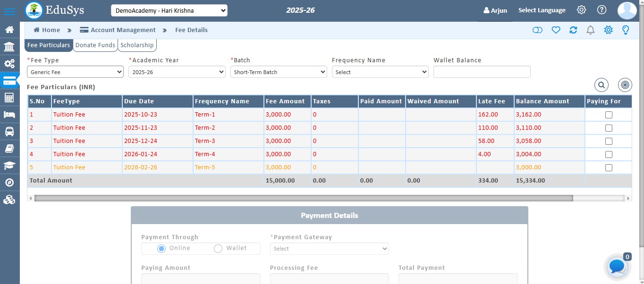This screenshot has width=644, height=284.
Task: Click the calculator icon in sidebar
Action: pos(9,97)
